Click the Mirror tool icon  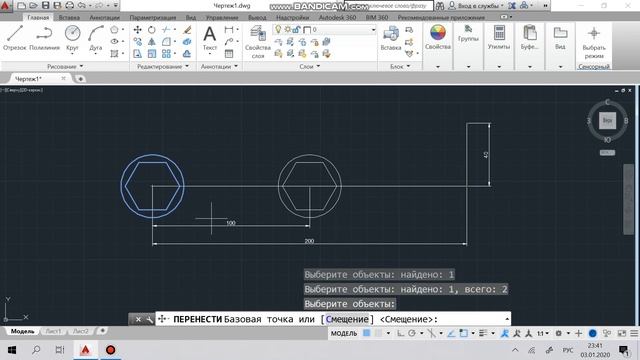pos(151,42)
